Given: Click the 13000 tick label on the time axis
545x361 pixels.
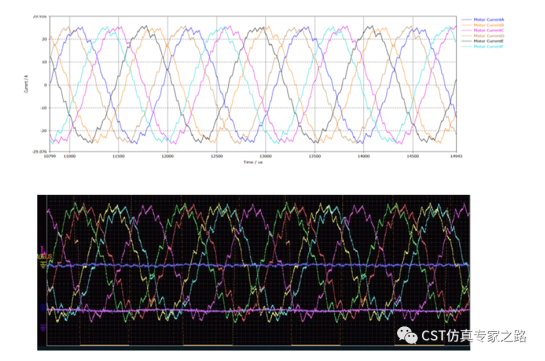Looking at the screenshot, I should 266,156.
